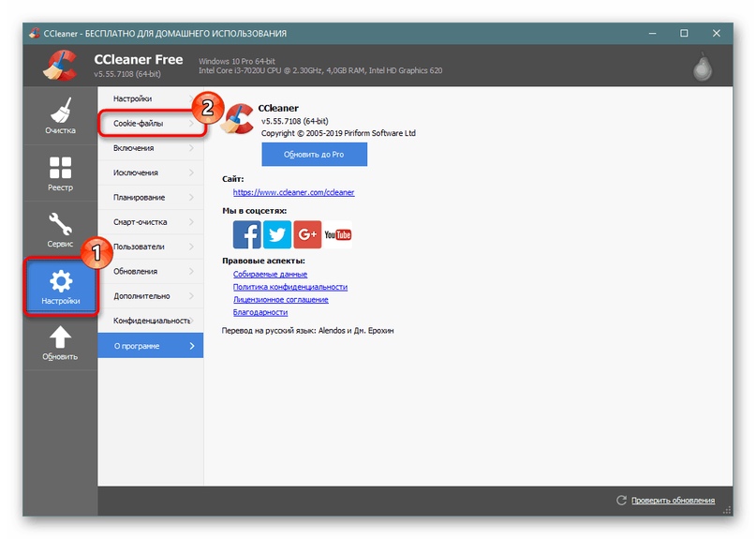
Task: Click Windows 10 Pro 64-bit system info
Action: pyautogui.click(x=237, y=61)
